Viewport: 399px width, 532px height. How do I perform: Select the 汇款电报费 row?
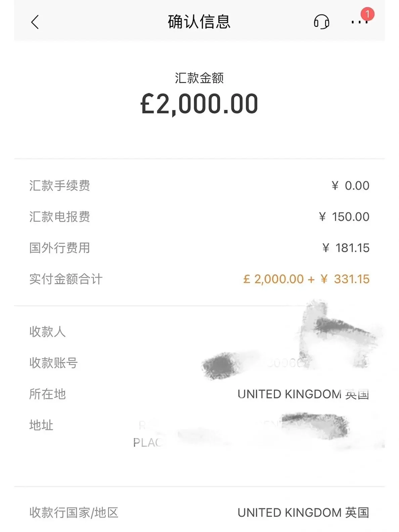click(x=199, y=217)
